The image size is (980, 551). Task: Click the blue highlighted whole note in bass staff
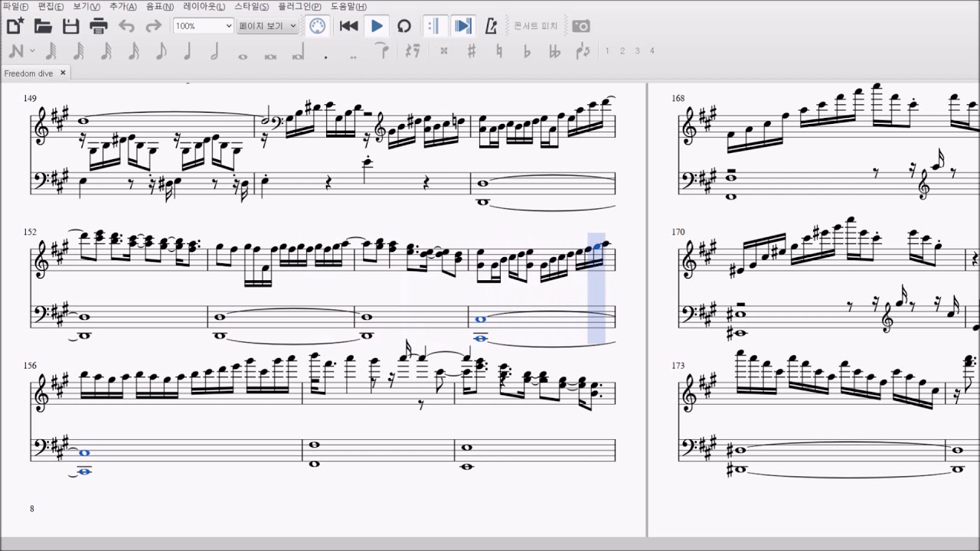(x=480, y=319)
